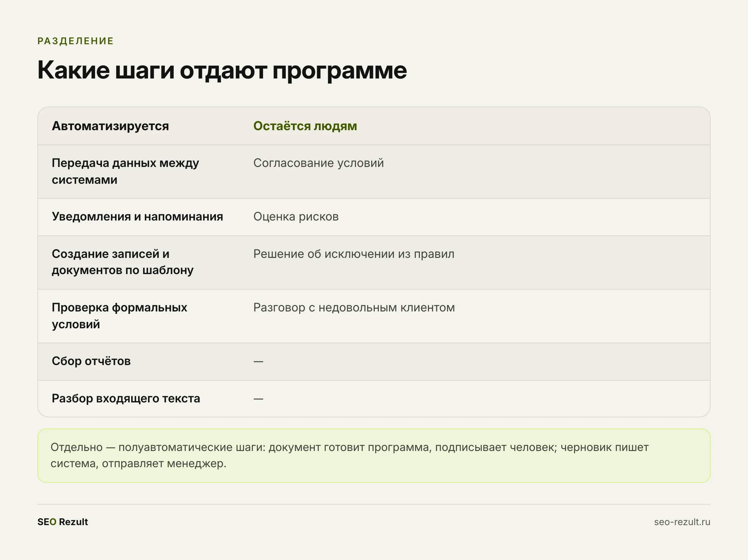
Task: Click cell 'Решение об исключении из правил'
Action: (x=354, y=254)
